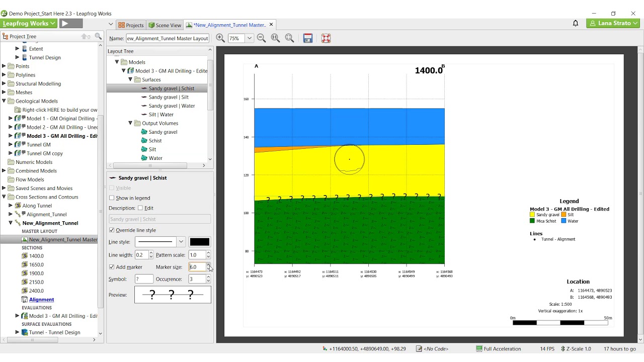Viewport: 644px width, 362px height.
Task: Open help via the lifebuoy icon
Action: pos(326,38)
